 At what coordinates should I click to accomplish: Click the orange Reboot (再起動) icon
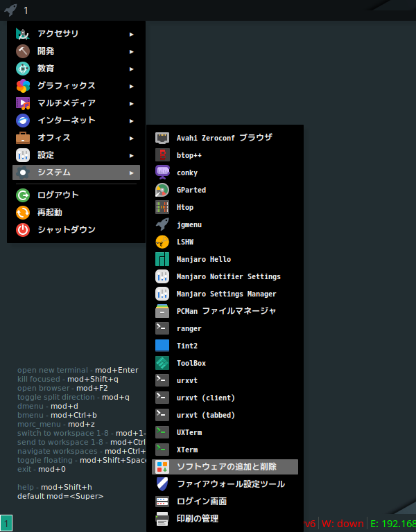(23, 213)
